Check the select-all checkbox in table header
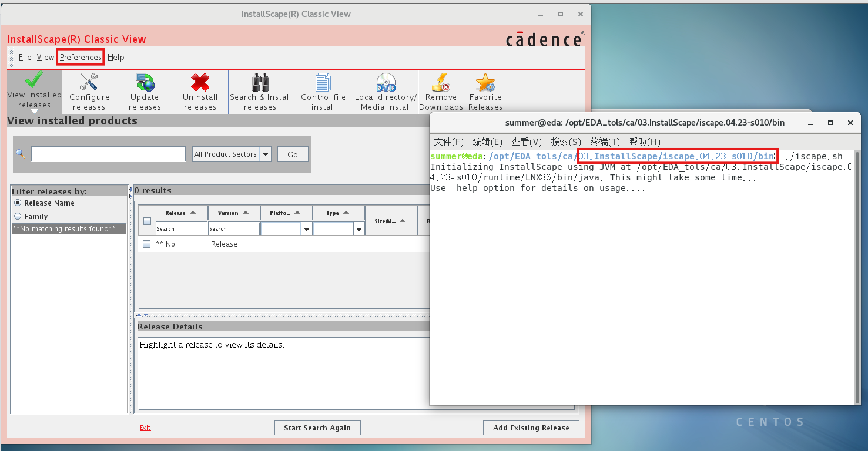The height and width of the screenshot is (451, 868). pyautogui.click(x=147, y=221)
